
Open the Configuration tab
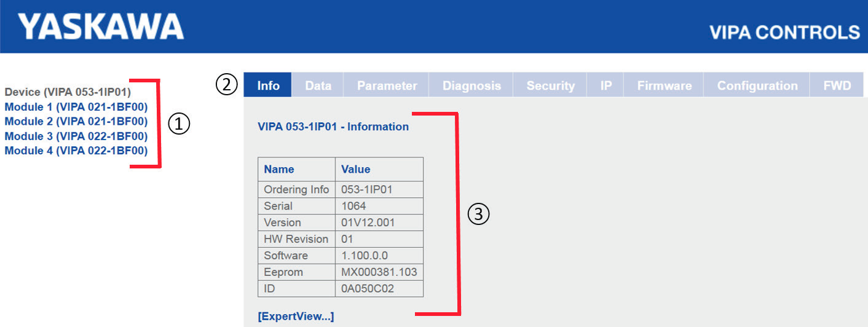tap(757, 85)
